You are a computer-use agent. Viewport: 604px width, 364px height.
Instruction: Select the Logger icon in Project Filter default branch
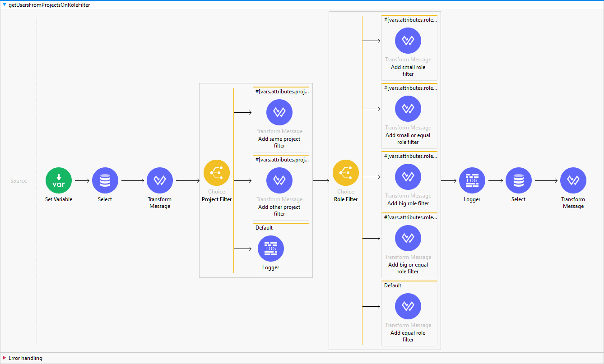click(271, 249)
